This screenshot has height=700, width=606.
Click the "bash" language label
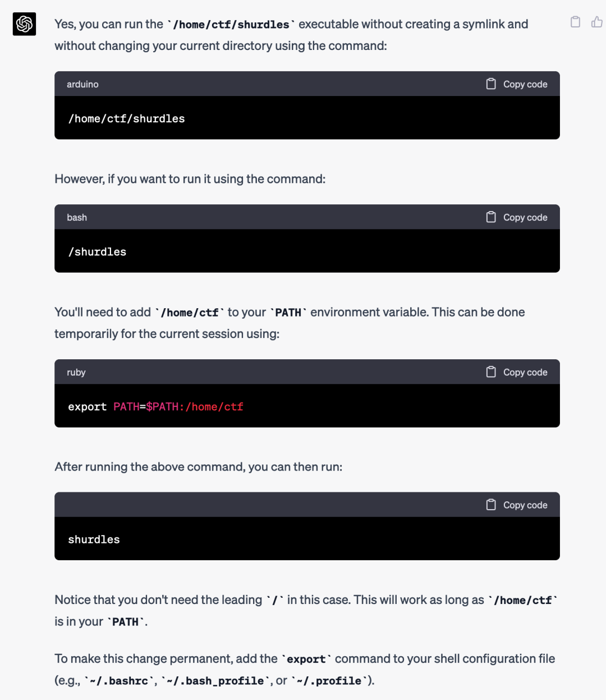click(x=77, y=217)
